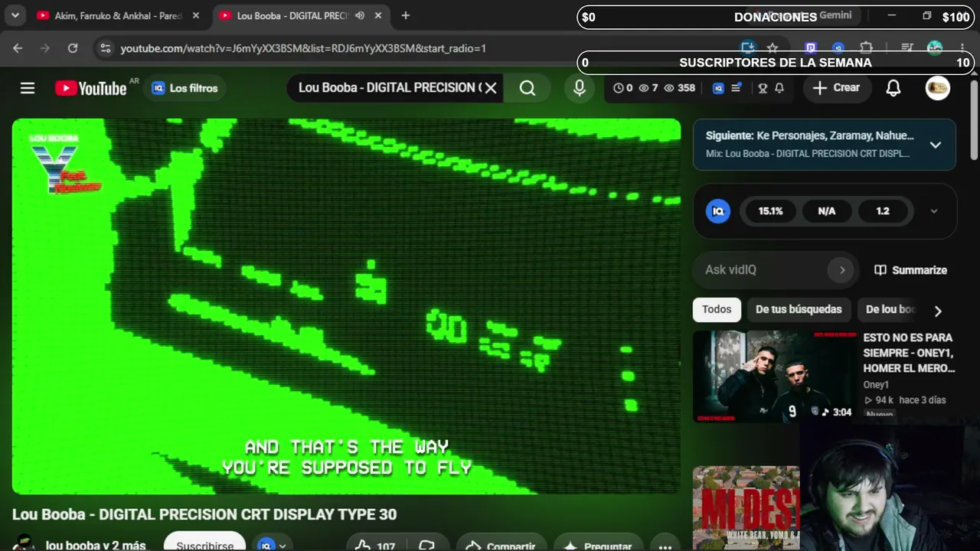Open the vidIQ trophy icon
This screenshot has height=551, width=980.
point(763,88)
